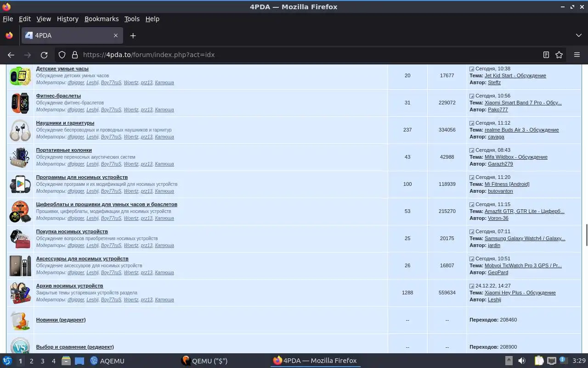
Task: Open Firefox hamburger application menu
Action: [x=577, y=55]
